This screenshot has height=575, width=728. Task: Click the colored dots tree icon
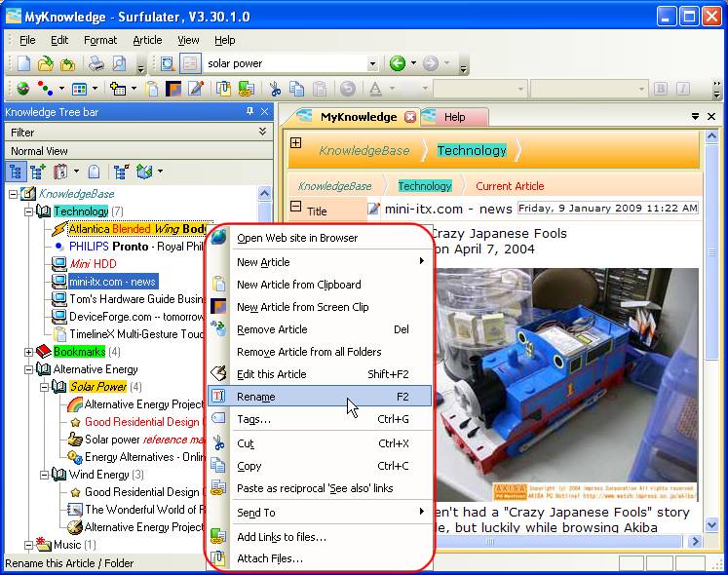(x=46, y=89)
